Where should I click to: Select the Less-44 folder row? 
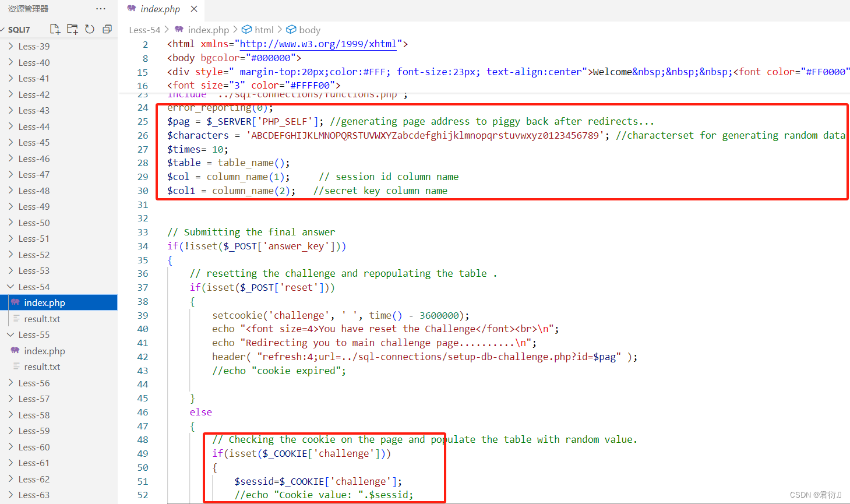[x=59, y=126]
